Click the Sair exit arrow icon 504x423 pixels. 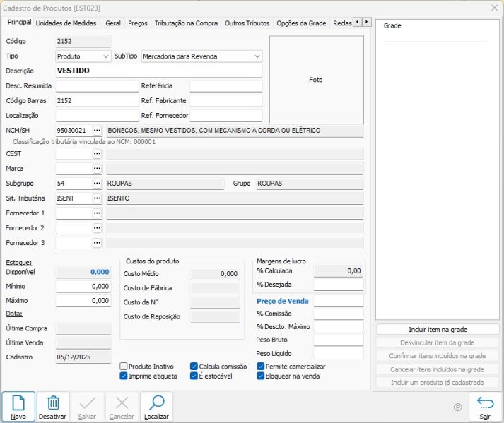click(x=485, y=403)
